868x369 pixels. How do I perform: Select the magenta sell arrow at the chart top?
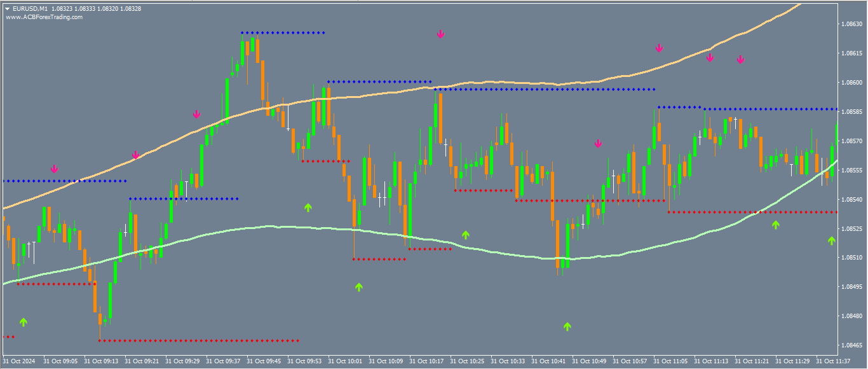tap(439, 35)
